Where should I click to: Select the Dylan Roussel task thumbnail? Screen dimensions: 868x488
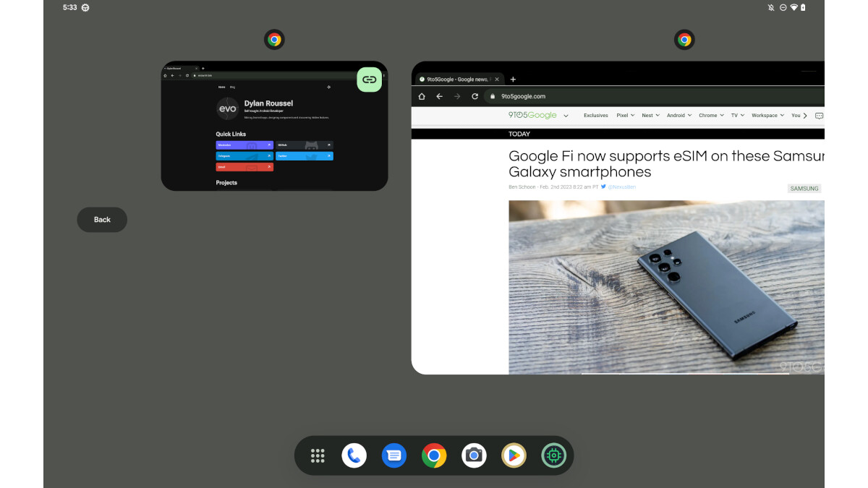[274, 137]
